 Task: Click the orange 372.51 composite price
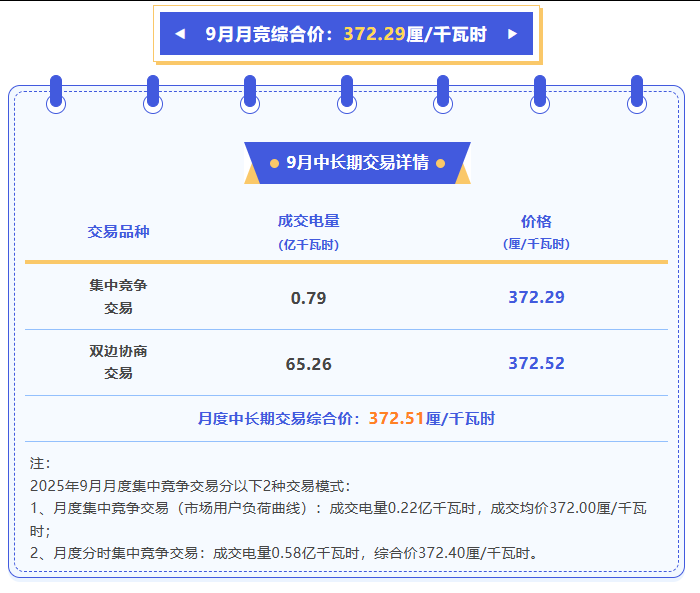click(x=396, y=419)
